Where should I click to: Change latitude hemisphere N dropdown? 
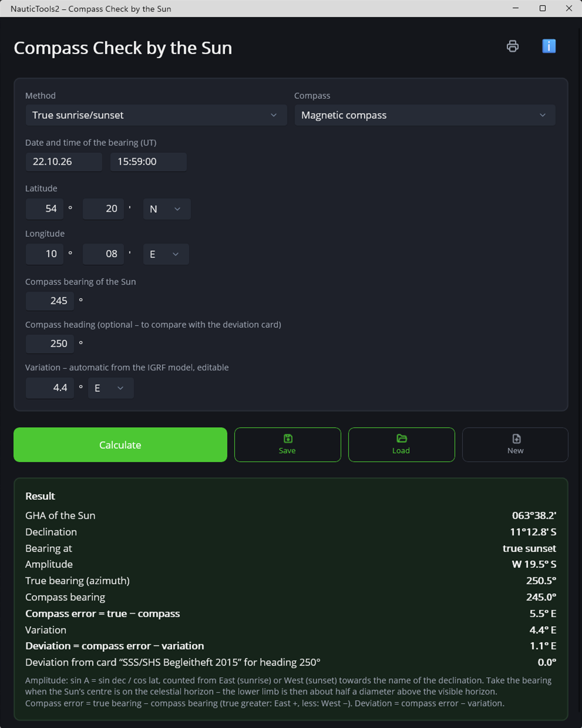click(x=167, y=209)
